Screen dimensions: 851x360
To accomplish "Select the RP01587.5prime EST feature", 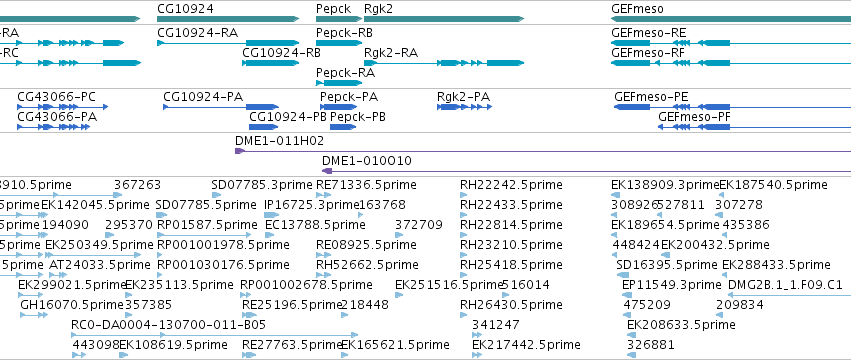I will [204, 235].
